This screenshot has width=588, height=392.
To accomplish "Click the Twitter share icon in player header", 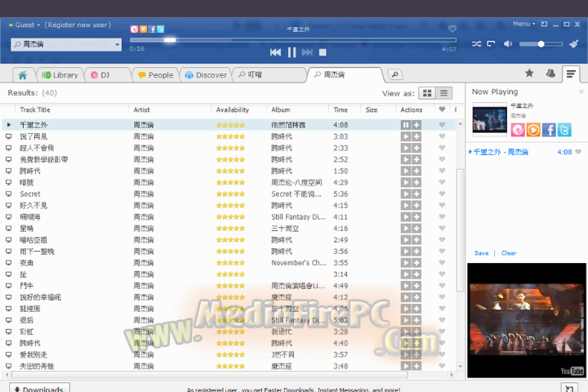I will coord(161,29).
